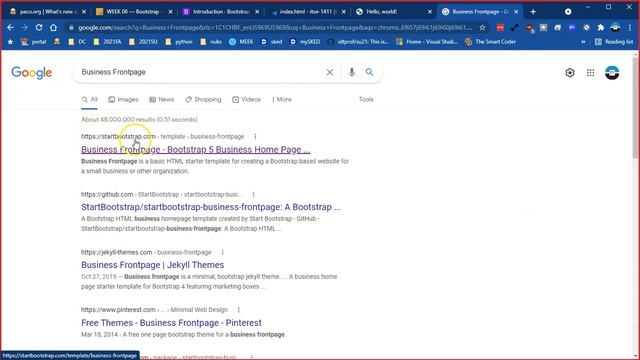Switch to the Introduction Bootstrap tab
Screen dimensions: 640x360
pyautogui.click(x=221, y=12)
